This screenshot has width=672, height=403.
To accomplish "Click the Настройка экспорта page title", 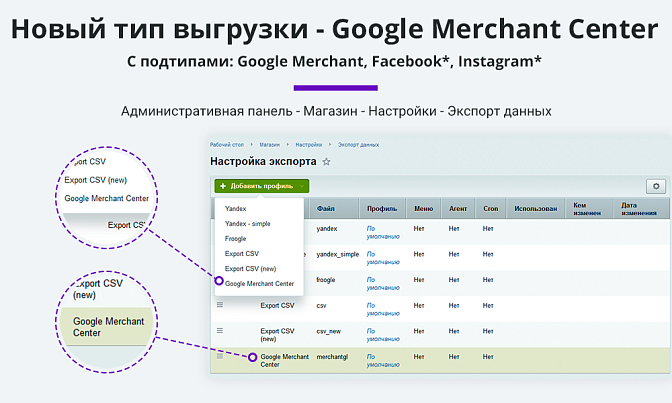I will click(x=263, y=162).
